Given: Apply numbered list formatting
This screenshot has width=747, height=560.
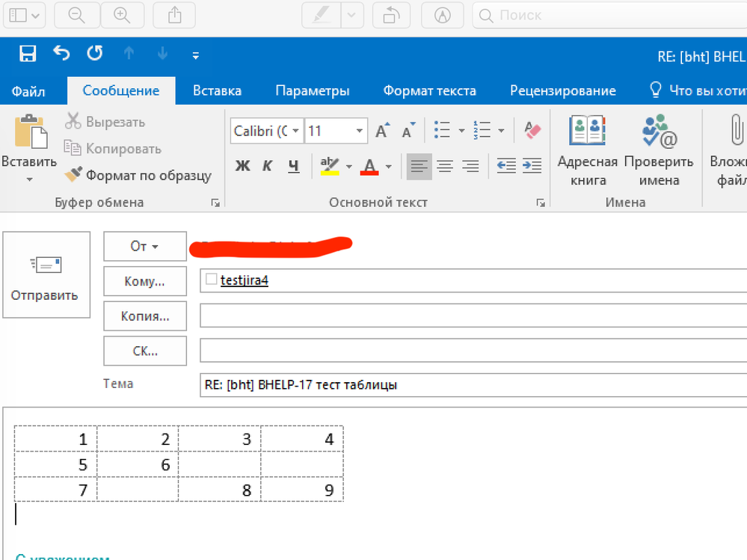Looking at the screenshot, I should point(482,129).
